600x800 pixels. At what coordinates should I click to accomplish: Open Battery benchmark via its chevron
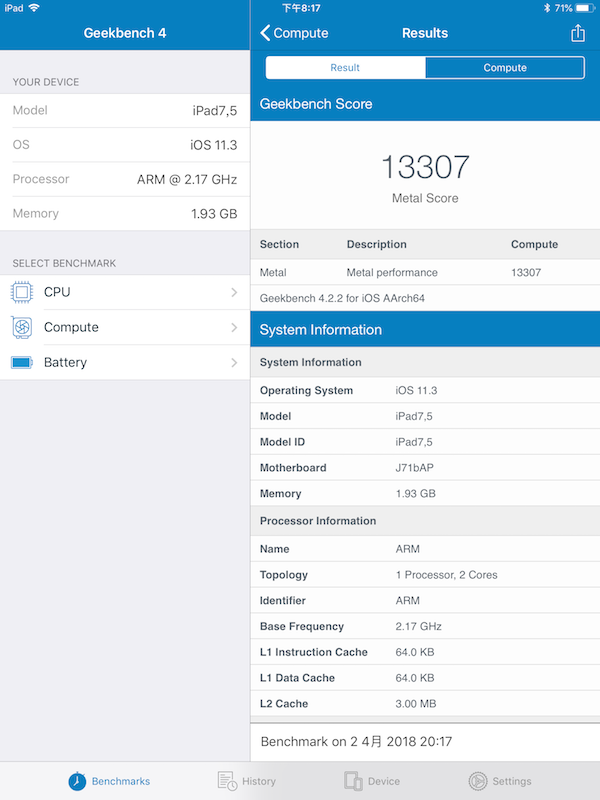[234, 362]
